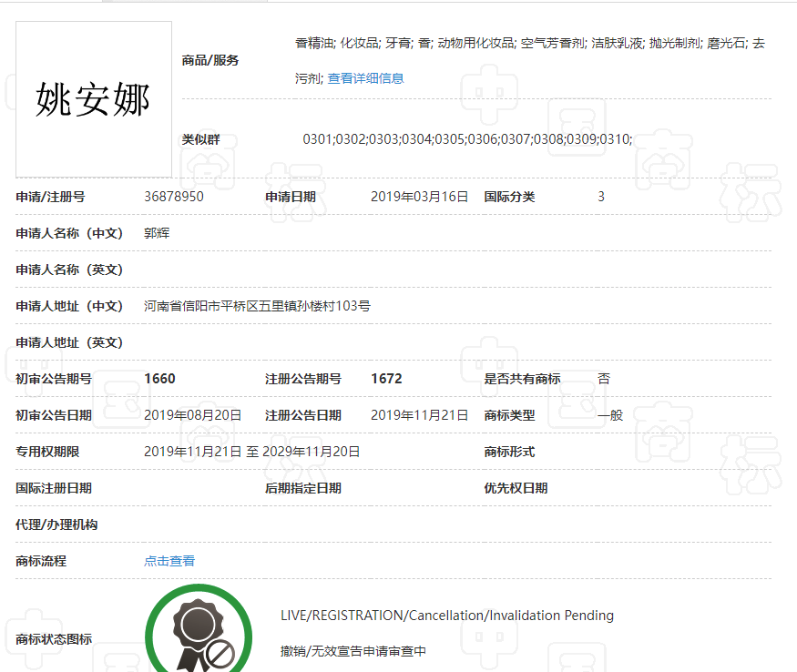Image resolution: width=797 pixels, height=672 pixels.
Task: Click the 专用权期限 date range value
Action: [251, 452]
